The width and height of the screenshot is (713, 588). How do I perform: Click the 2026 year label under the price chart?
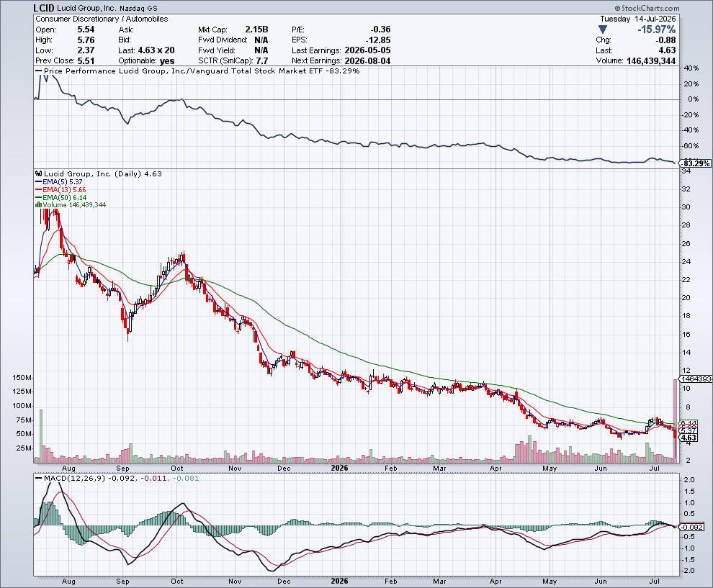coord(339,468)
